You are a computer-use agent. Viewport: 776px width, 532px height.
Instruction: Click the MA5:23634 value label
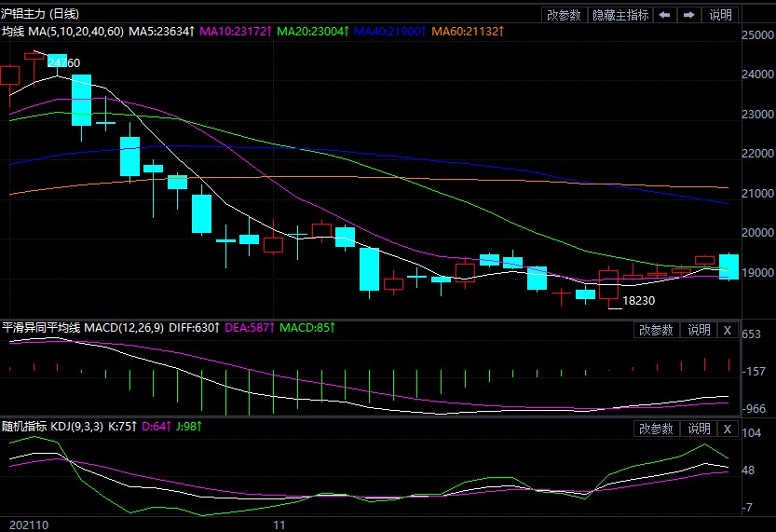coord(162,32)
